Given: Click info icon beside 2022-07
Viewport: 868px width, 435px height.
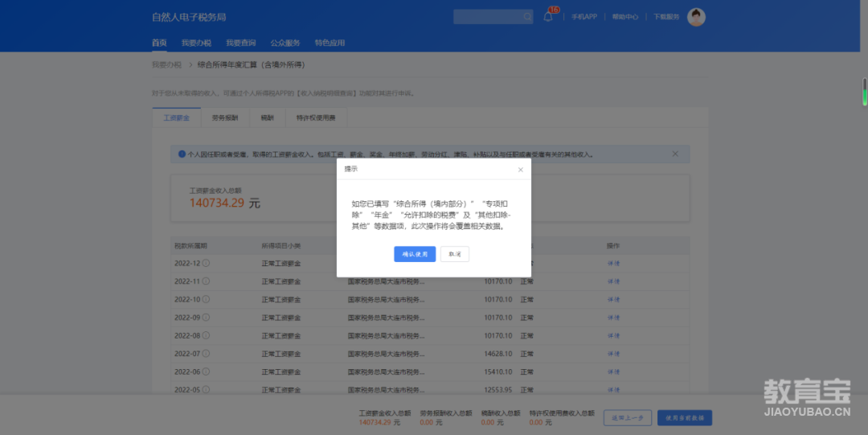Looking at the screenshot, I should coord(206,354).
